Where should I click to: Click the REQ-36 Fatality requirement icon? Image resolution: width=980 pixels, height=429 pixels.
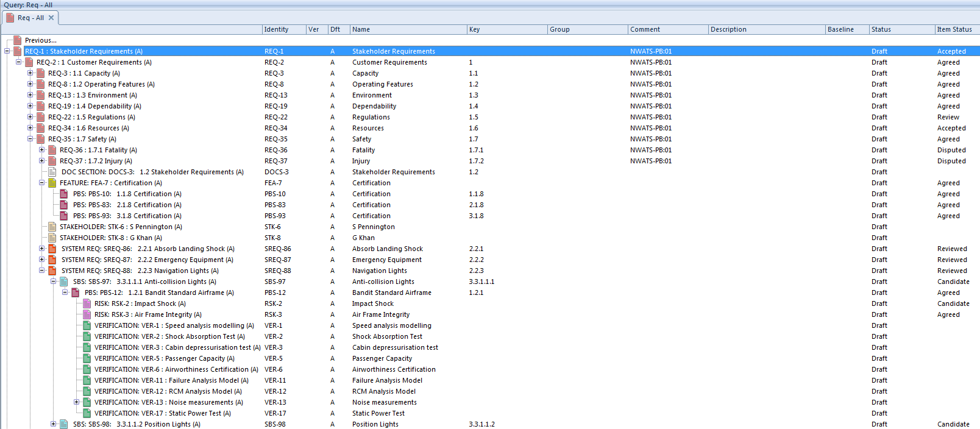[x=52, y=150]
